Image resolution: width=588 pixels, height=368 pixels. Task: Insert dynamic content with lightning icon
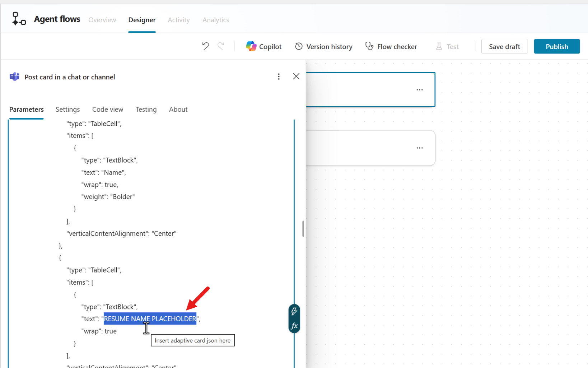pyautogui.click(x=294, y=311)
